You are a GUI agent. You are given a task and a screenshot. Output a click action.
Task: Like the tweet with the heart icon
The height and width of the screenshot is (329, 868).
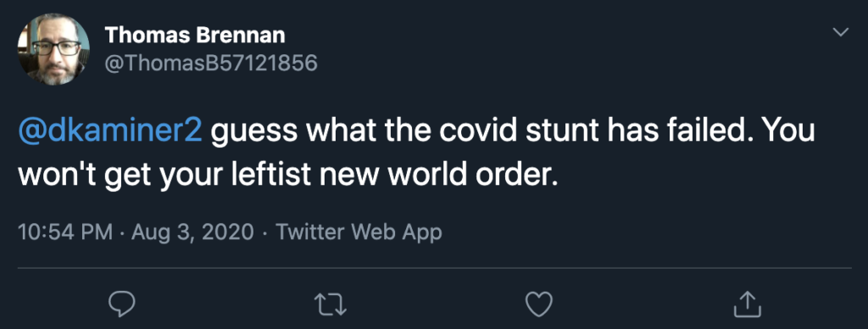(x=538, y=304)
